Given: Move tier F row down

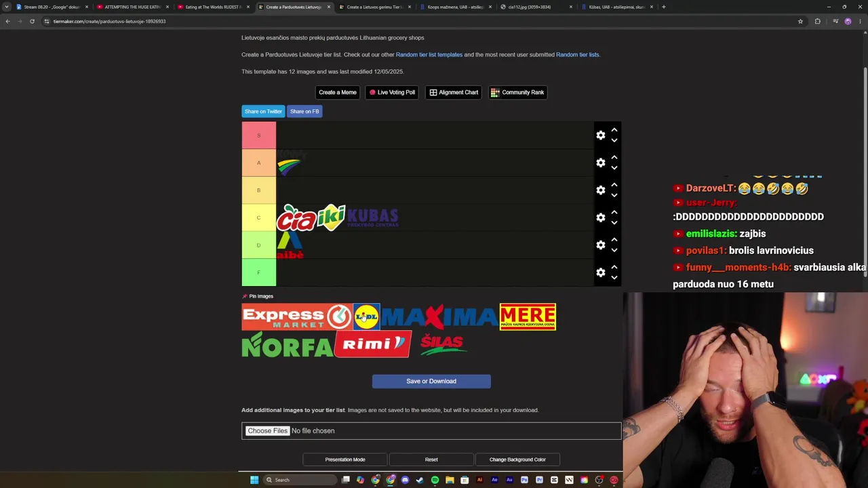Looking at the screenshot, I should tap(614, 277).
